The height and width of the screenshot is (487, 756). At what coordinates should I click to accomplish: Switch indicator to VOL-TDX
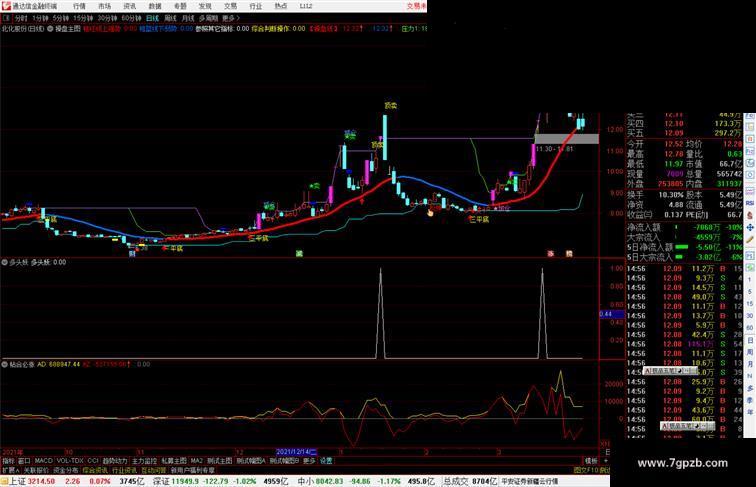tap(70, 461)
